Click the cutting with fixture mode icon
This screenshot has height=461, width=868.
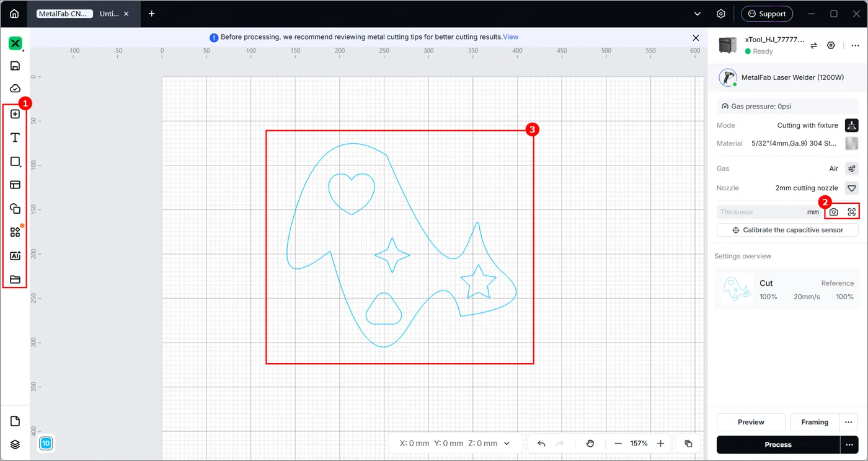point(852,125)
